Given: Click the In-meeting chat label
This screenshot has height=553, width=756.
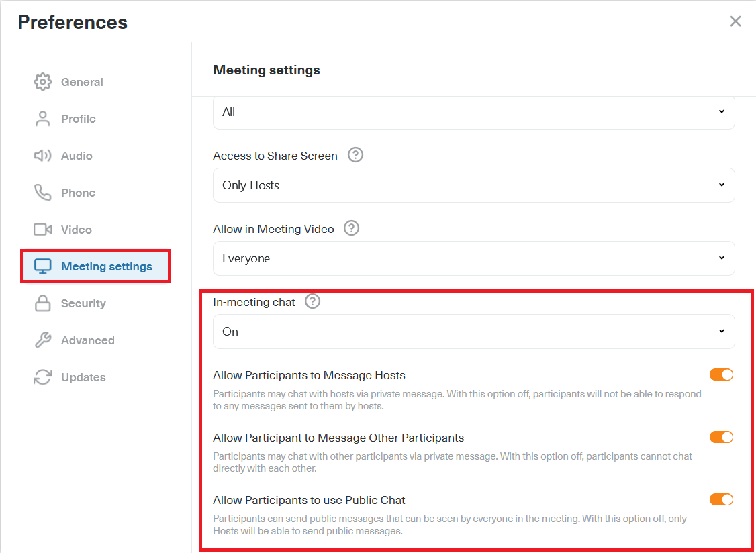Looking at the screenshot, I should [254, 302].
